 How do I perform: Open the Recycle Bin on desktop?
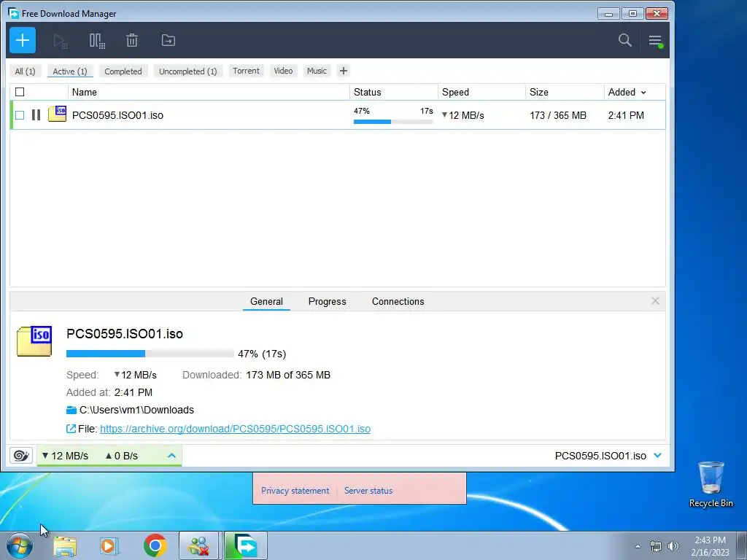(711, 484)
